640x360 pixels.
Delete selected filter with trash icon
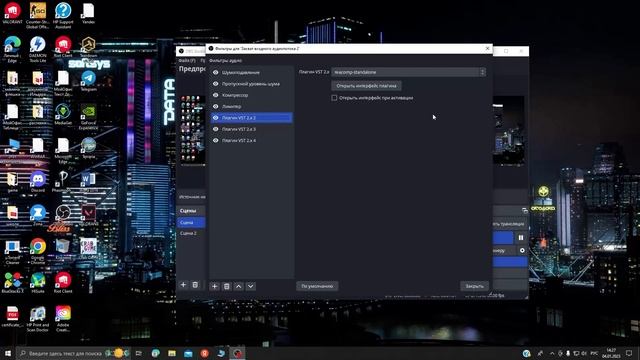click(x=227, y=286)
